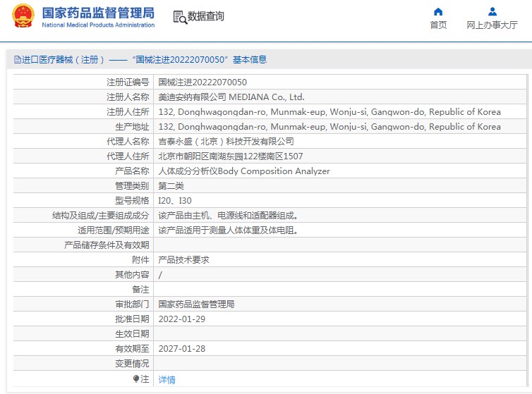Select the model specification I20、I30

point(174,201)
